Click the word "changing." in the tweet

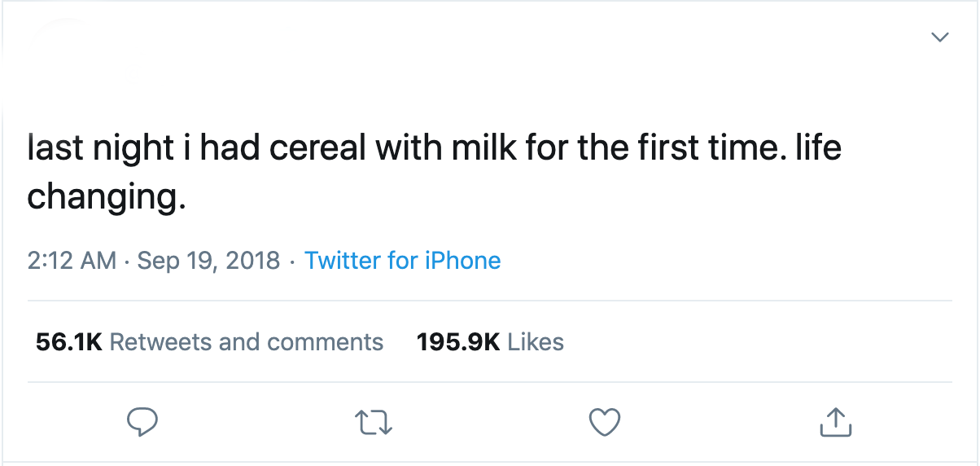point(107,198)
